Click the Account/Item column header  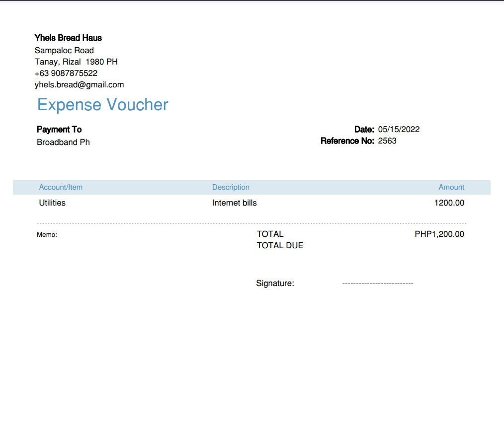[61, 187]
